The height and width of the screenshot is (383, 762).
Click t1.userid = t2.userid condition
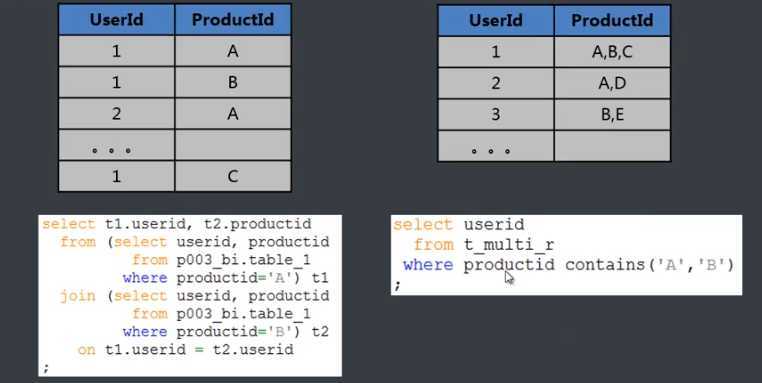pos(199,349)
